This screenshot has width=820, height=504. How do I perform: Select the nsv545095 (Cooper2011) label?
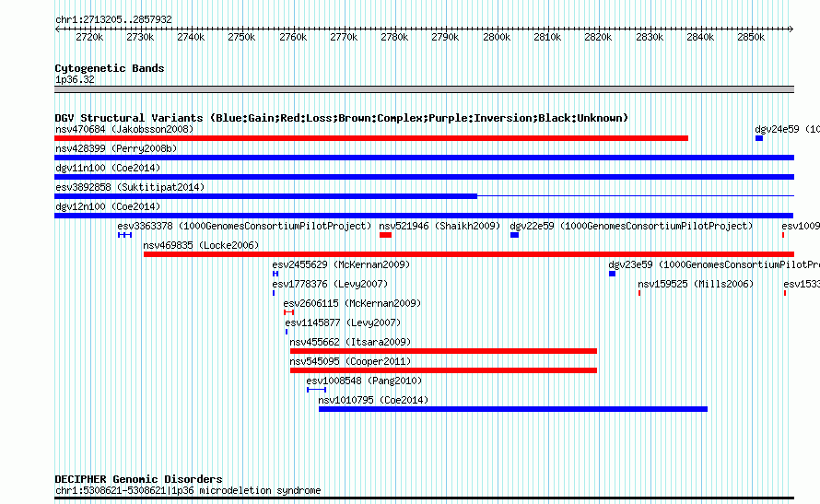coord(350,361)
